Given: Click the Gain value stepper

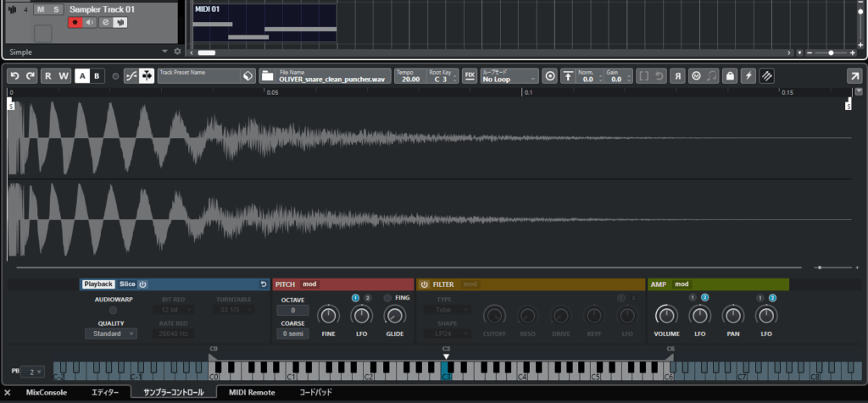Looking at the screenshot, I should tap(629, 79).
